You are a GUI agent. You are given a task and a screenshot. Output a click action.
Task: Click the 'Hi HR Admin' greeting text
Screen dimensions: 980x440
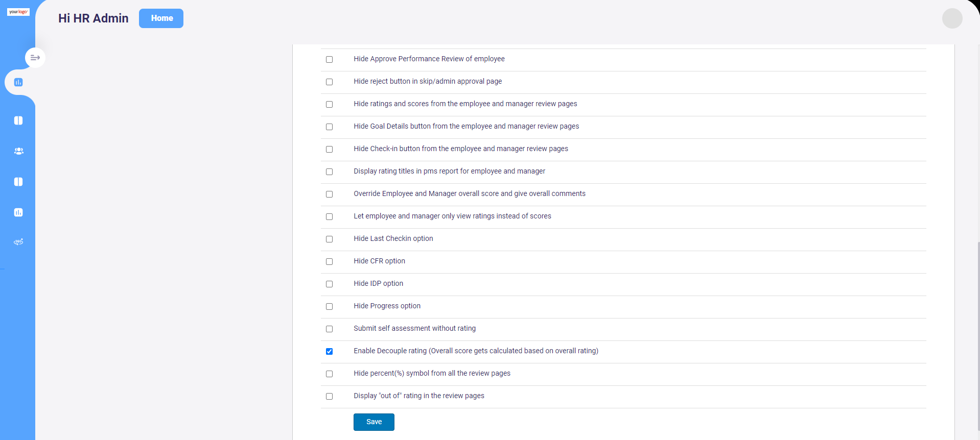tap(94, 18)
